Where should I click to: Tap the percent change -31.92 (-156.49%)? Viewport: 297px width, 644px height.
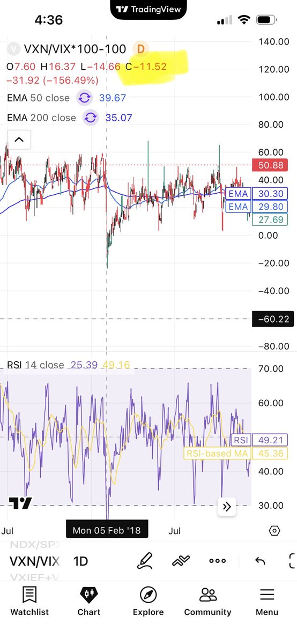[53, 80]
